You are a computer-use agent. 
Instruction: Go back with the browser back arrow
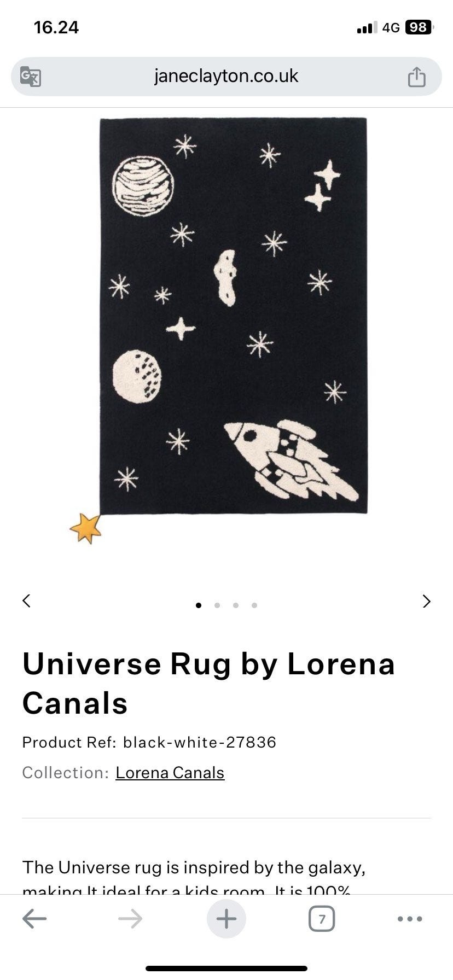click(34, 919)
